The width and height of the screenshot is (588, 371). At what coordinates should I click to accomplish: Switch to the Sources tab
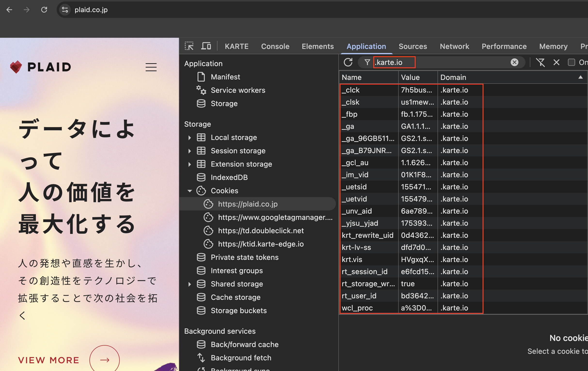413,46
